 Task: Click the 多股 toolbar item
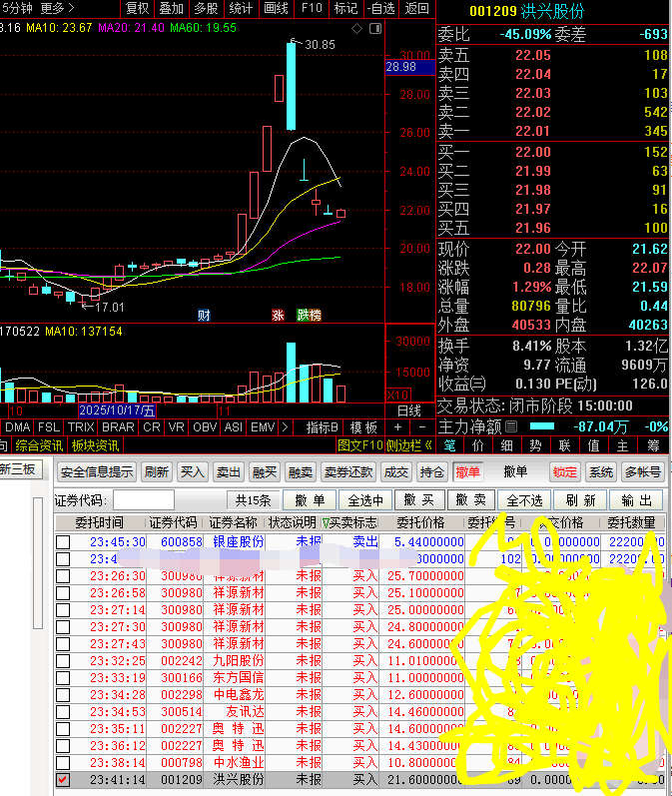point(206,8)
